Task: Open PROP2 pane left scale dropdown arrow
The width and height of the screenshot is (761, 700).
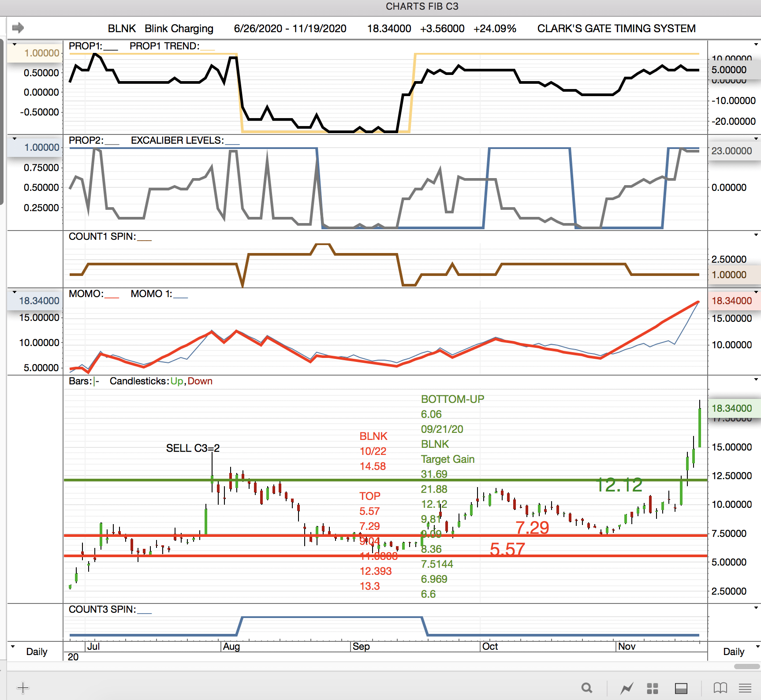Action: tap(14, 138)
